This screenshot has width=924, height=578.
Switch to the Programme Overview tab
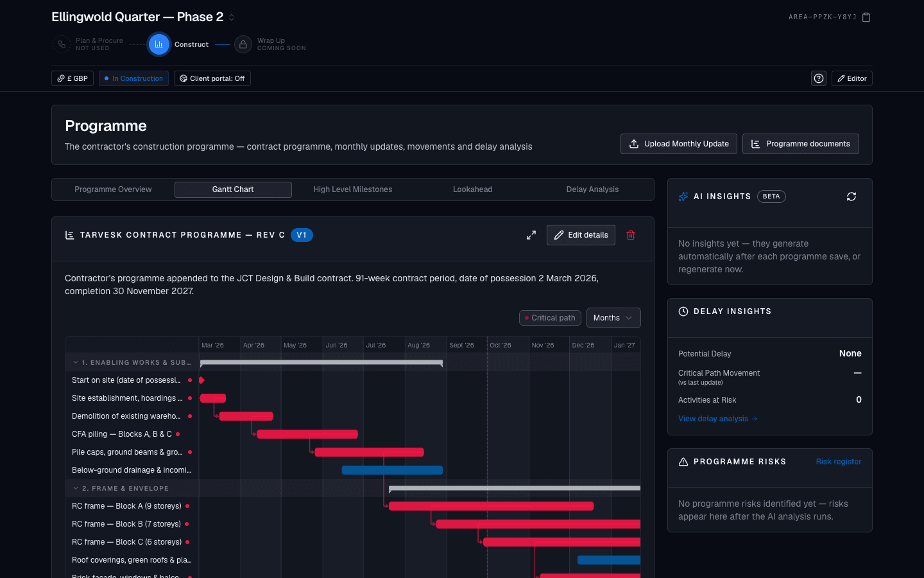click(x=113, y=189)
